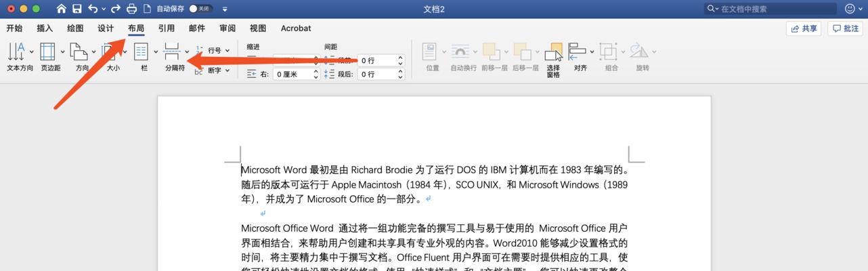Print the document using printer icon
This screenshot has height=271, width=868.
131,9
